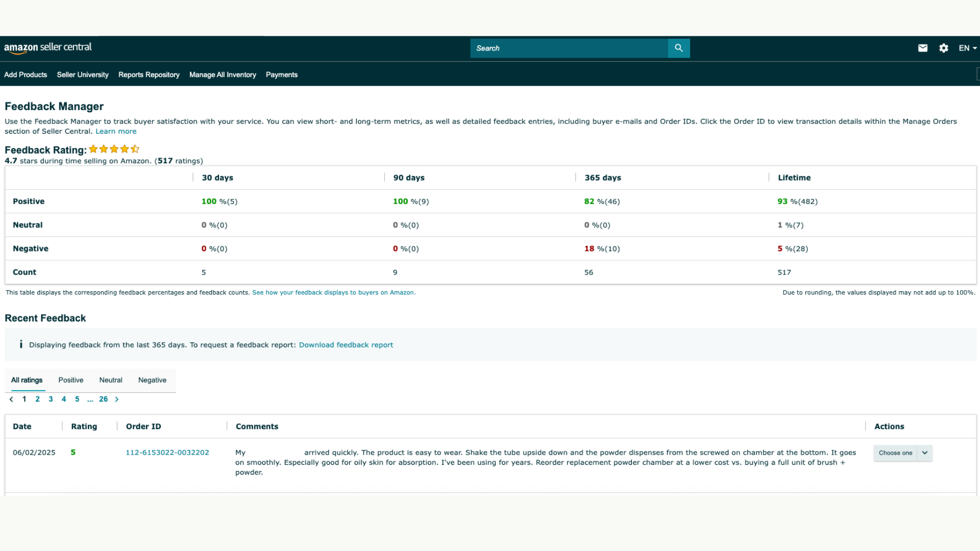Click the 1 %(7) lifetime neutral value
Viewport: 980px width, 551px height.
tap(791, 225)
